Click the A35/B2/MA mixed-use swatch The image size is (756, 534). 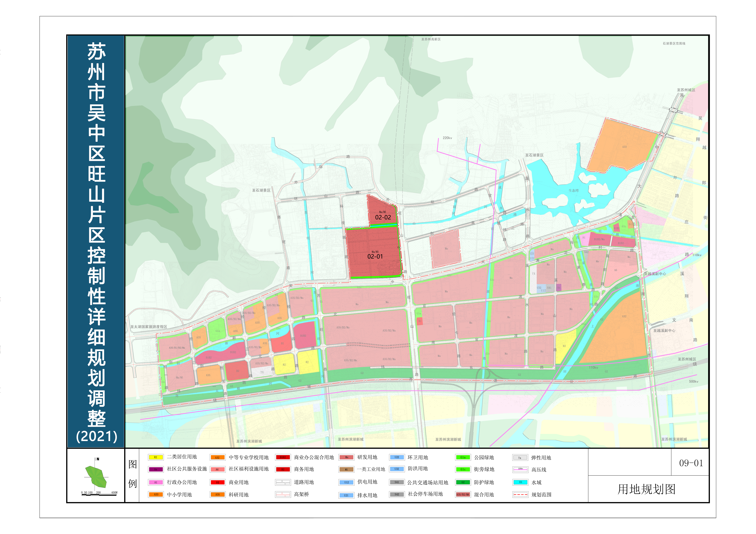(463, 495)
